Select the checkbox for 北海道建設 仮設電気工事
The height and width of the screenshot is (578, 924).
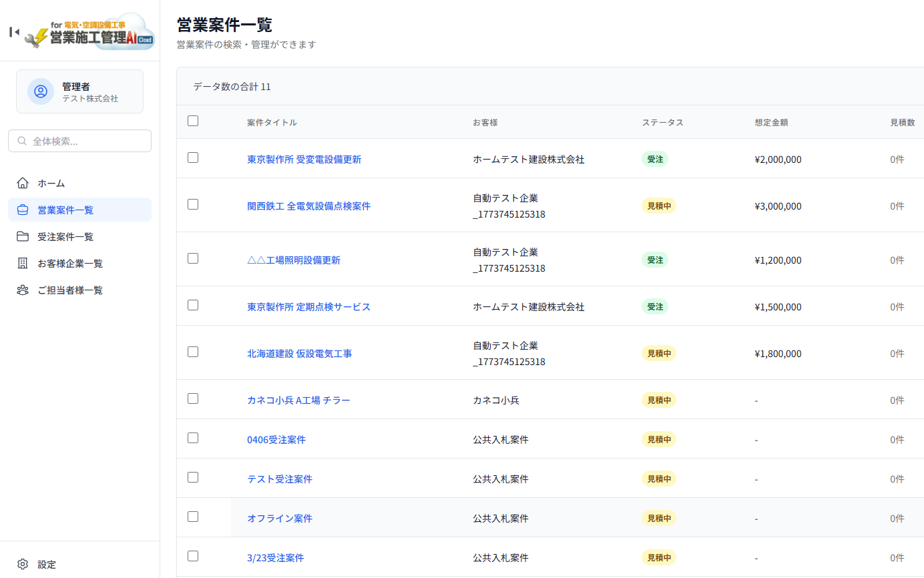point(193,352)
